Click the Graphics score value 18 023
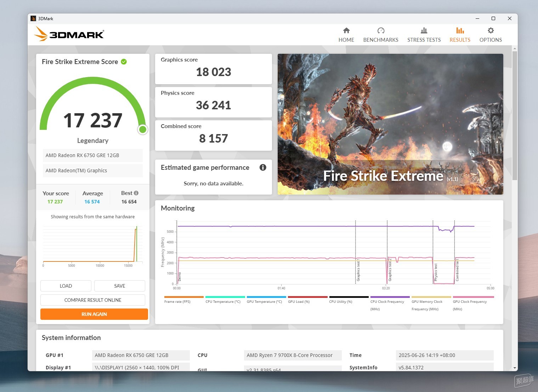This screenshot has width=538, height=392. (x=214, y=72)
